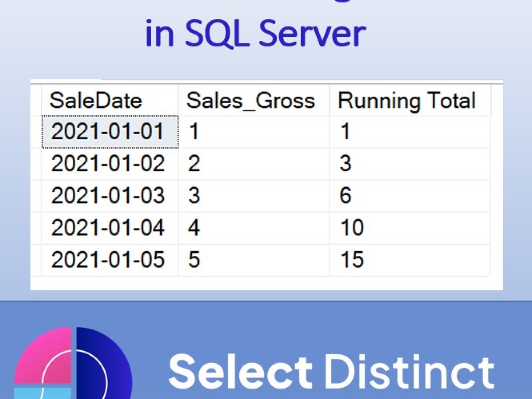Click the Select Distinct logo icon

click(x=73, y=364)
